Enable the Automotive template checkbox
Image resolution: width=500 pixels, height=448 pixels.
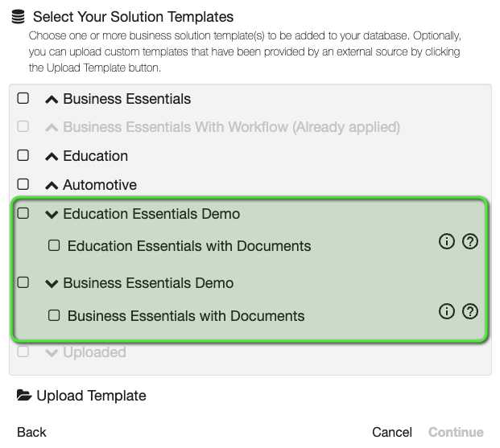[23, 184]
